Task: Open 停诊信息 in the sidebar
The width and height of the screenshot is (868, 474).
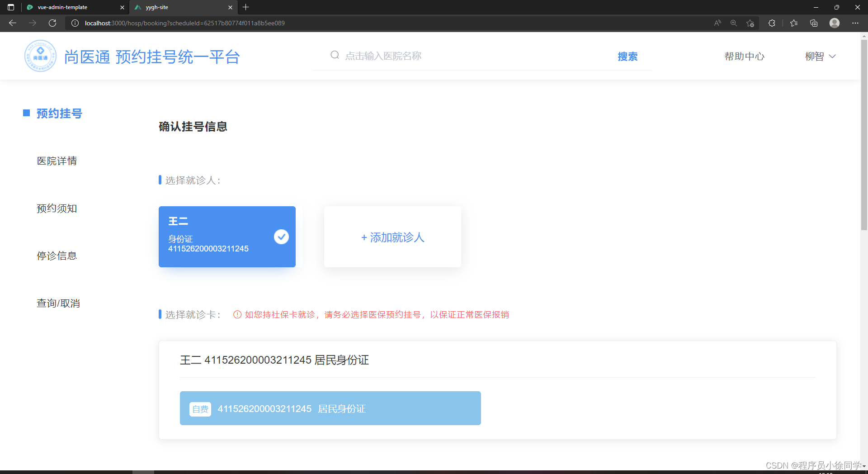Action: 57,256
